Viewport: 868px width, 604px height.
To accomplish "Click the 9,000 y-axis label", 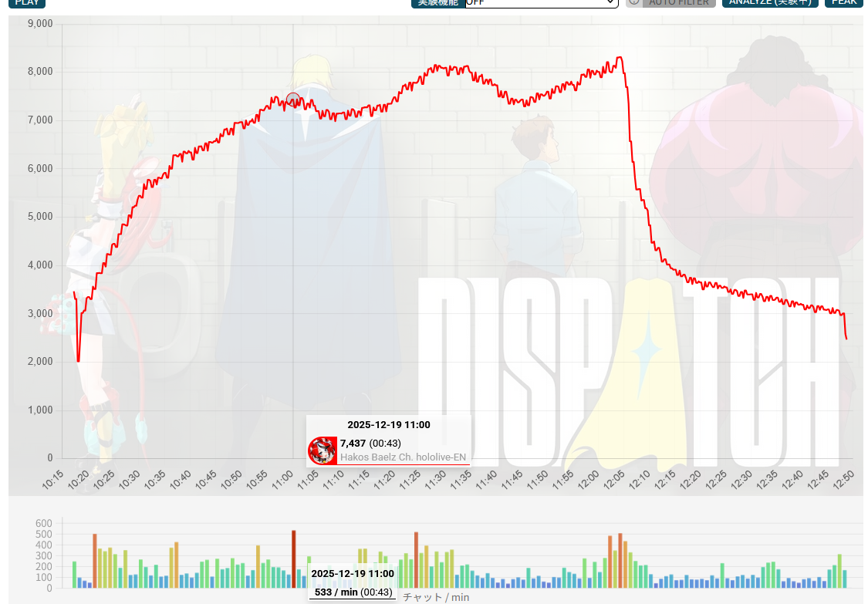I will point(40,23).
